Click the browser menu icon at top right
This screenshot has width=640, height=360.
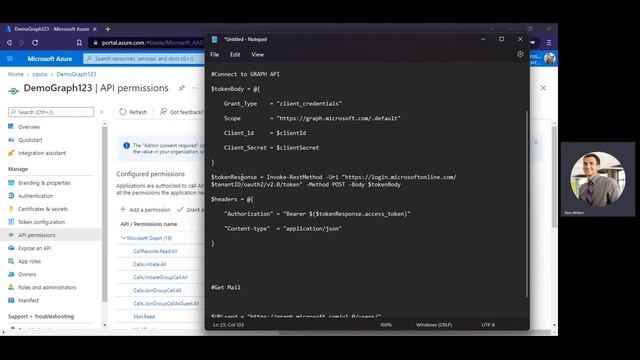click(x=549, y=42)
